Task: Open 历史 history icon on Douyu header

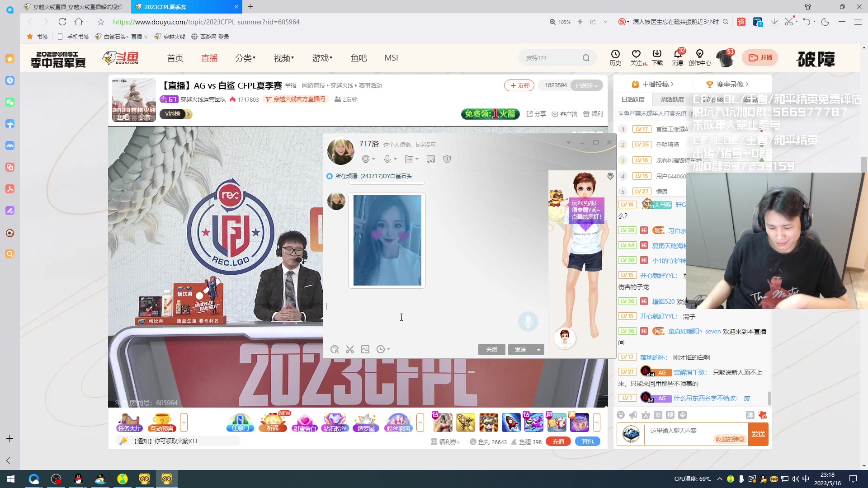Action: point(615,58)
